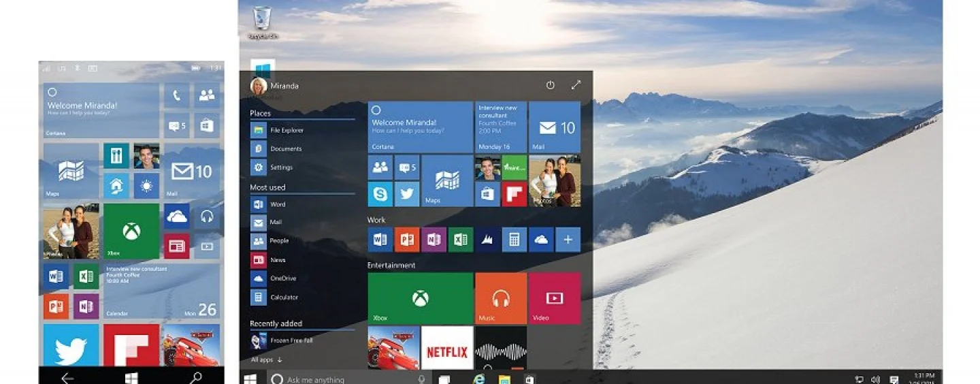980x384 pixels.
Task: Launch Internet Explorer from the taskbar
Action: tap(479, 379)
